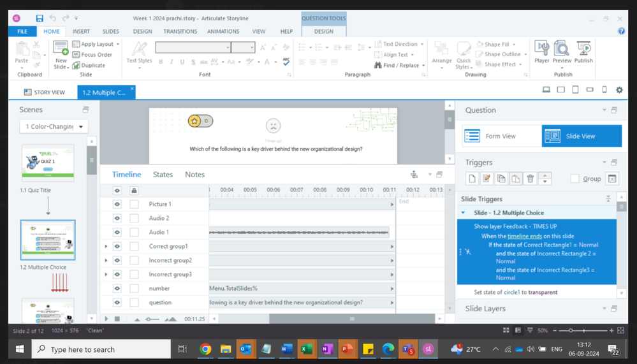Screen dimensions: 637x364
Task: Adjust the zoom slider in status bar
Action: click(571, 330)
